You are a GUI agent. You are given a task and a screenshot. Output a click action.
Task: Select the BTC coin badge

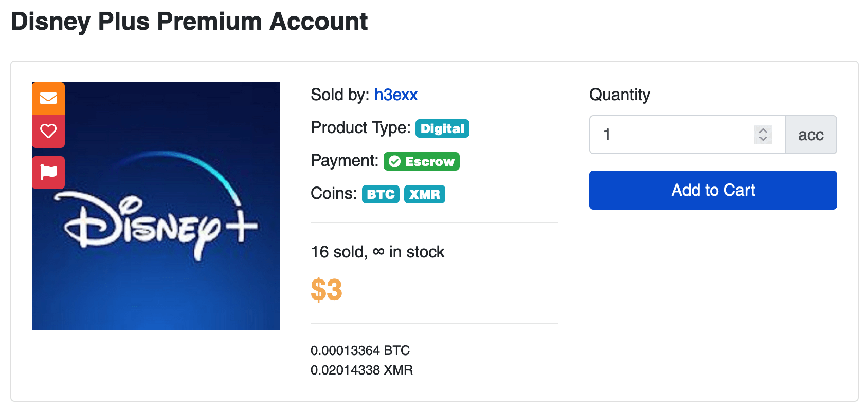pyautogui.click(x=381, y=194)
